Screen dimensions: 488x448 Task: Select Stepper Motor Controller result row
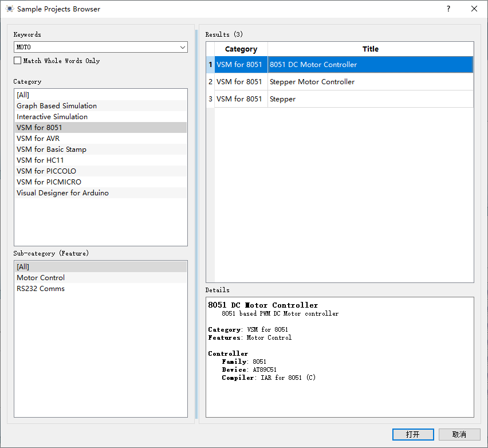(312, 82)
